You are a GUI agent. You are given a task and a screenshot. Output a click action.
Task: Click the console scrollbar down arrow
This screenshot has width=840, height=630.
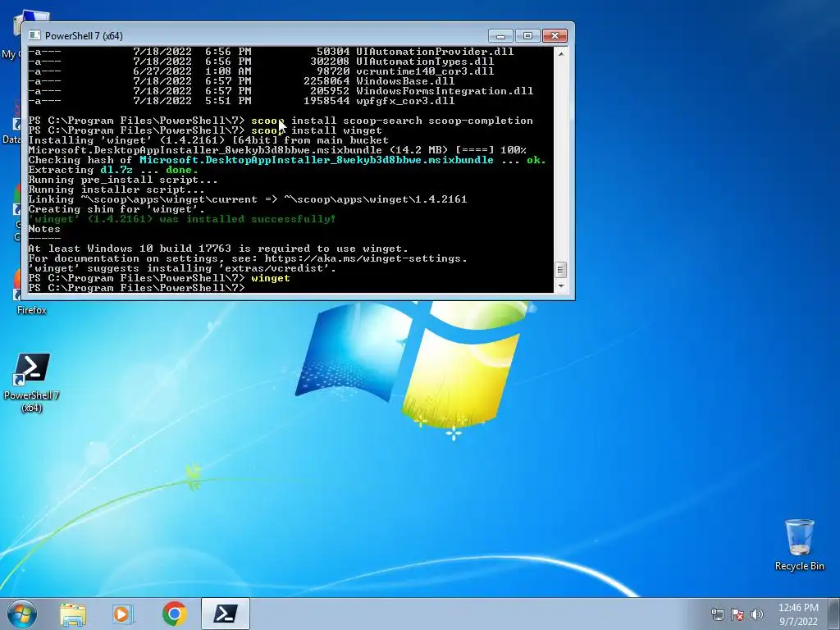click(560, 286)
